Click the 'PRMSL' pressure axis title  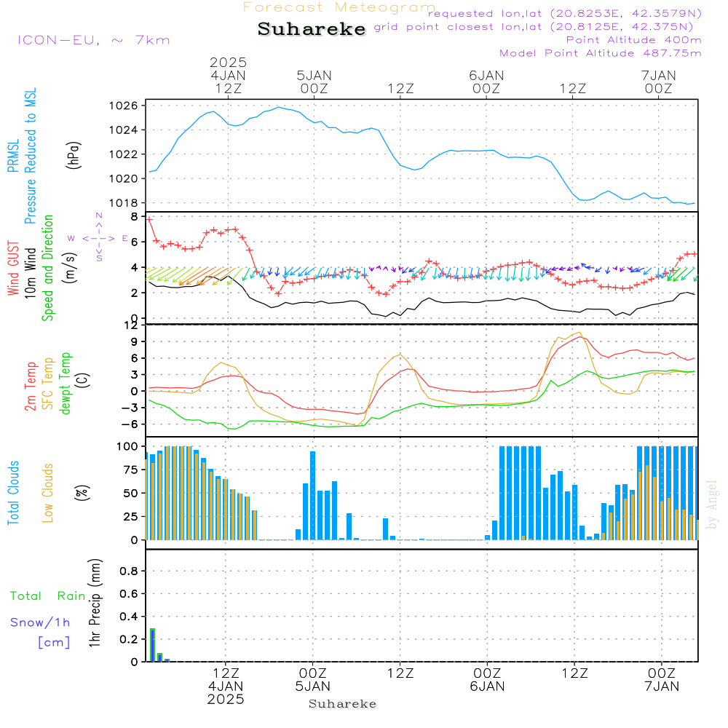pyautogui.click(x=13, y=156)
